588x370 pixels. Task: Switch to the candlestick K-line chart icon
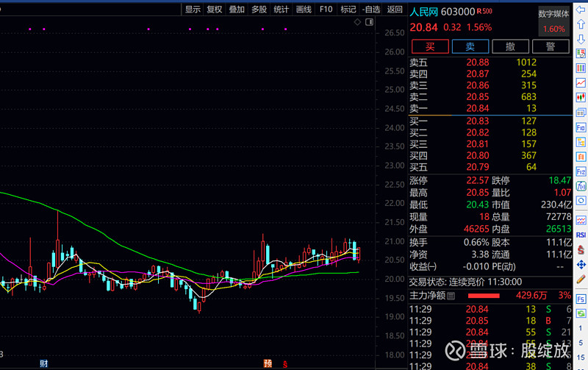[581, 97]
